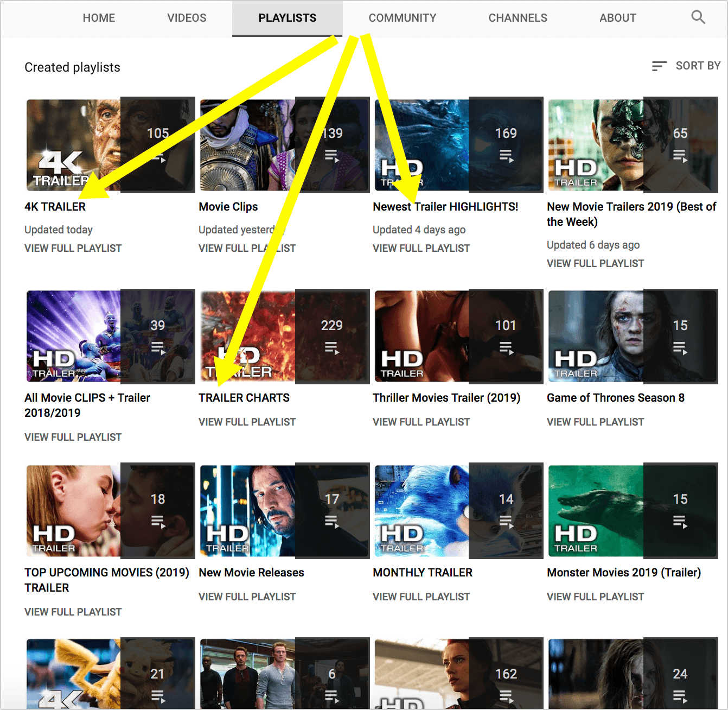Play-all icon on Monster Movies 2019 playlist

[680, 522]
